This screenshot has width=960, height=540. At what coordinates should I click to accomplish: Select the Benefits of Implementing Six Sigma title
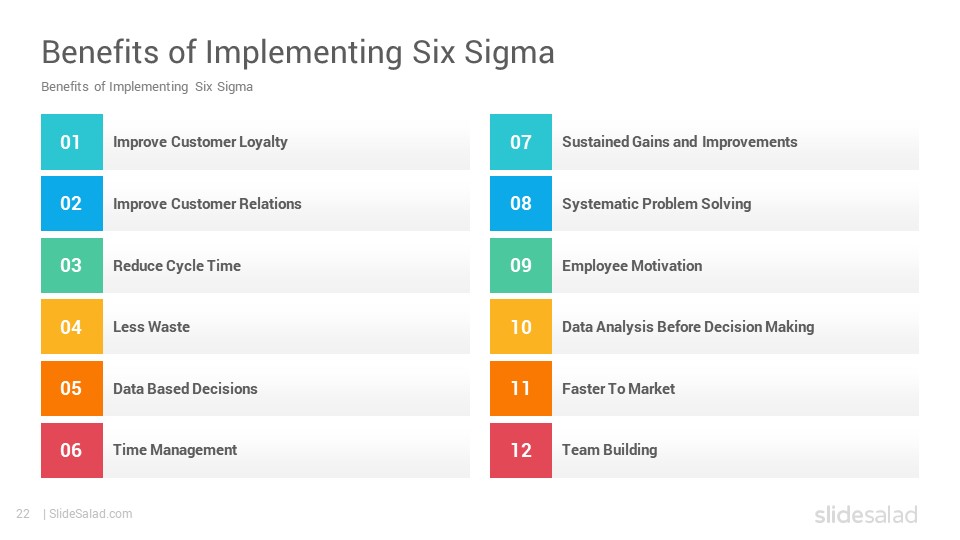click(298, 52)
